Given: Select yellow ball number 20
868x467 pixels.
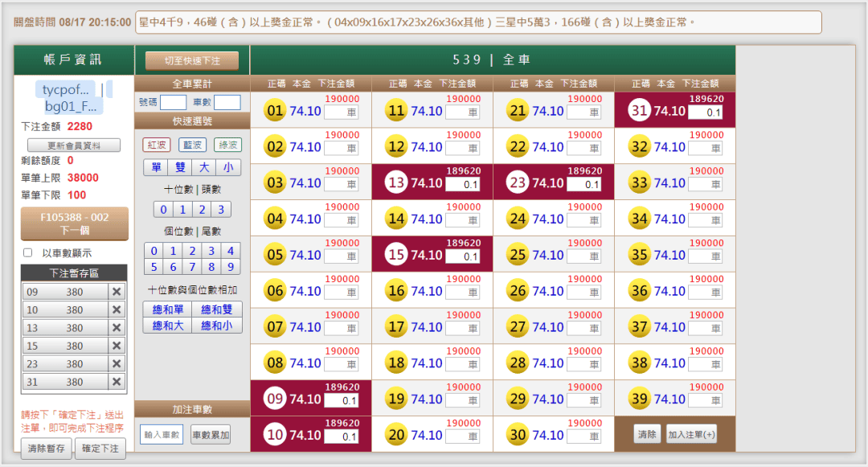Looking at the screenshot, I should [x=396, y=435].
